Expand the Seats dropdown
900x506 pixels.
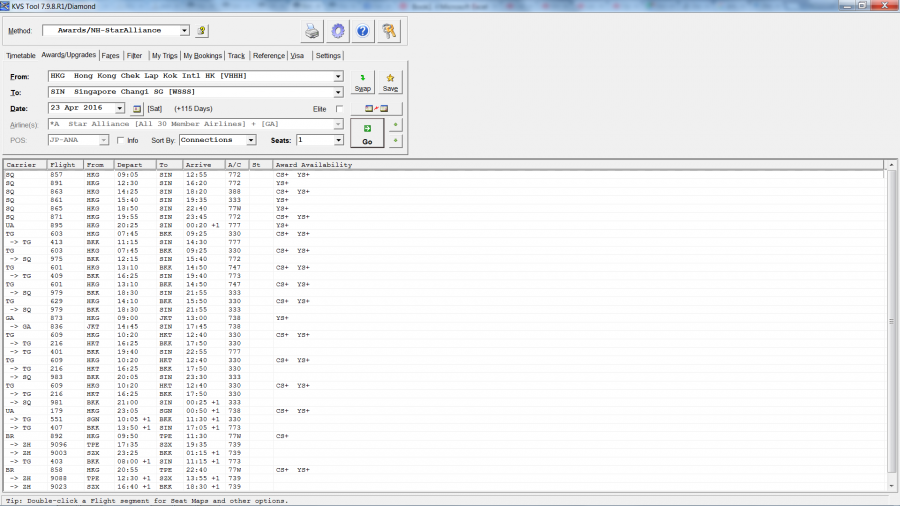[x=338, y=140]
